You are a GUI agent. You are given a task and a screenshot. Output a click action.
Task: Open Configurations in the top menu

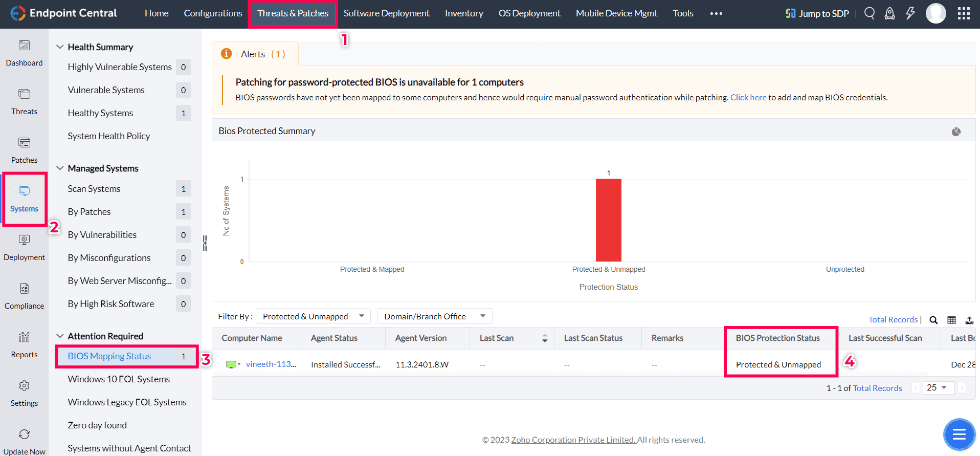point(213,13)
